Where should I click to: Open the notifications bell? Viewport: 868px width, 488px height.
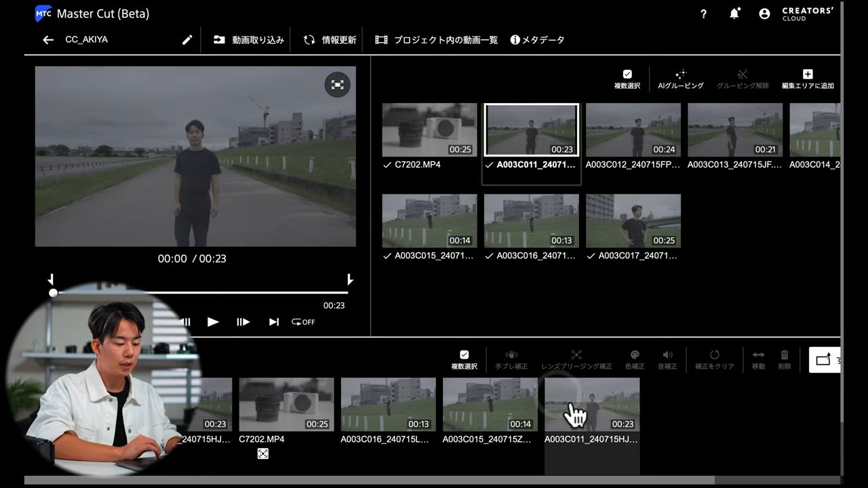click(734, 14)
